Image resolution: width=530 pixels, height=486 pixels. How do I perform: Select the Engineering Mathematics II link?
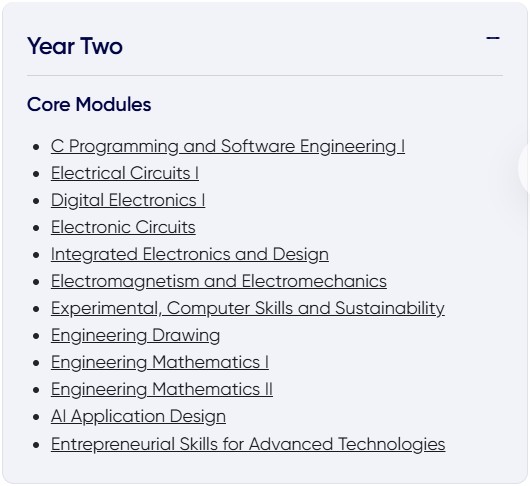pyautogui.click(x=162, y=389)
